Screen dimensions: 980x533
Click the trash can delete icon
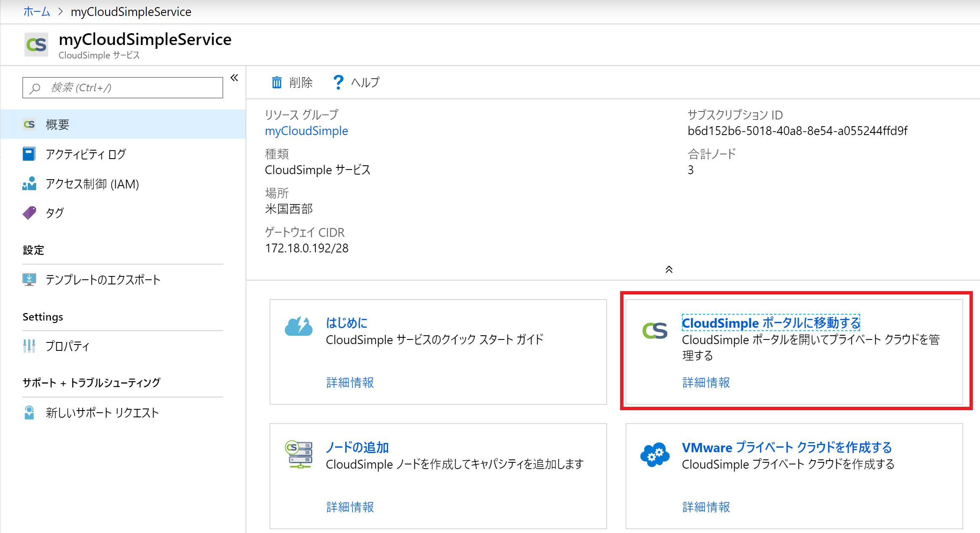[x=277, y=82]
